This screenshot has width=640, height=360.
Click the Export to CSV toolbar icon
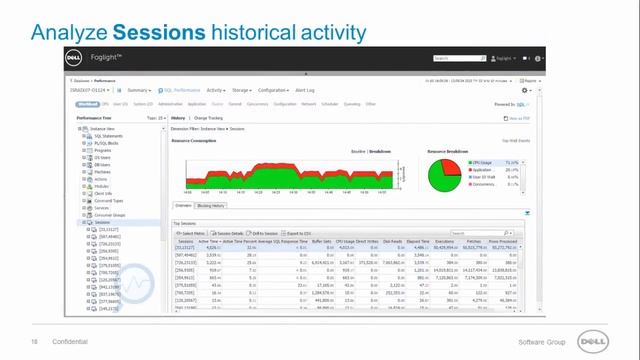[x=283, y=233]
